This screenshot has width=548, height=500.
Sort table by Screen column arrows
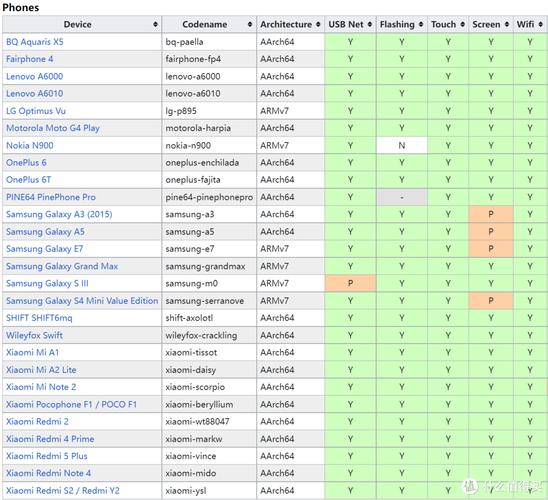point(507,24)
